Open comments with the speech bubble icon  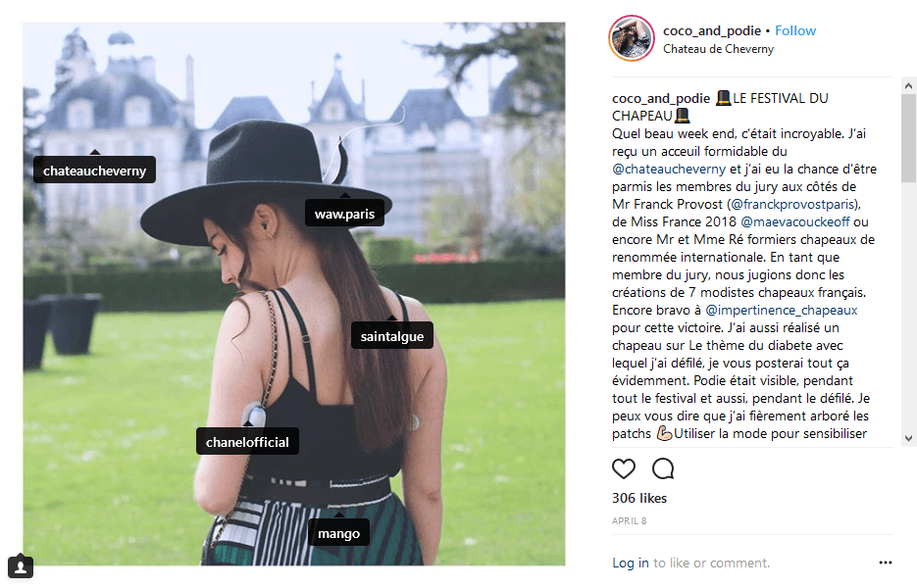pos(663,468)
